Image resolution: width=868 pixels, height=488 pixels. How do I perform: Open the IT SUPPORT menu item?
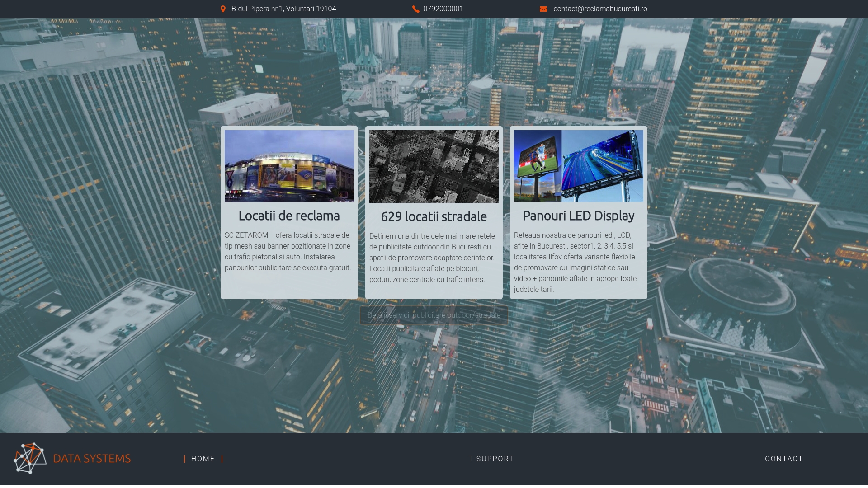(x=490, y=459)
